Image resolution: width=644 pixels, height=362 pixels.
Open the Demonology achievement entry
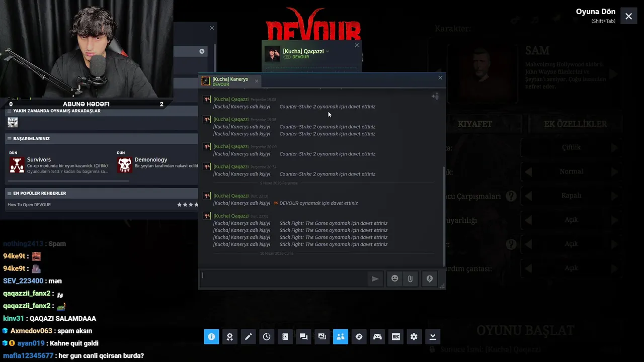pos(157,165)
